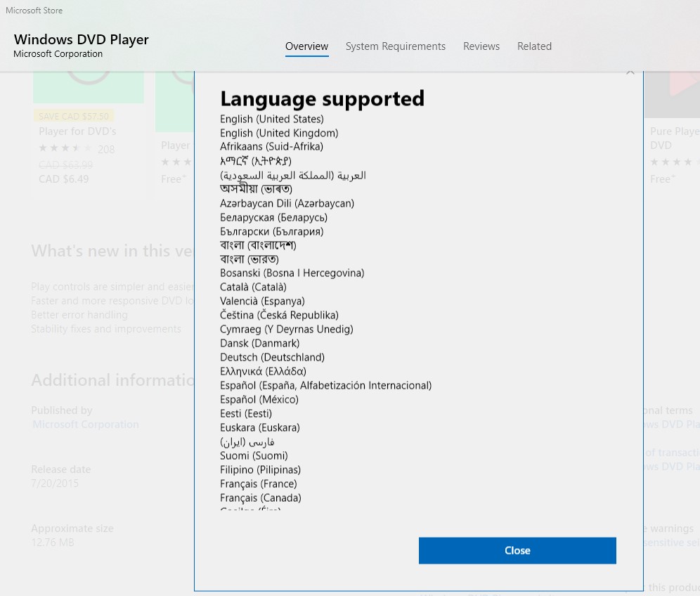The image size is (700, 596).
Task: Select Ελληνικά (Ελλάδα) entry
Action: 264,371
